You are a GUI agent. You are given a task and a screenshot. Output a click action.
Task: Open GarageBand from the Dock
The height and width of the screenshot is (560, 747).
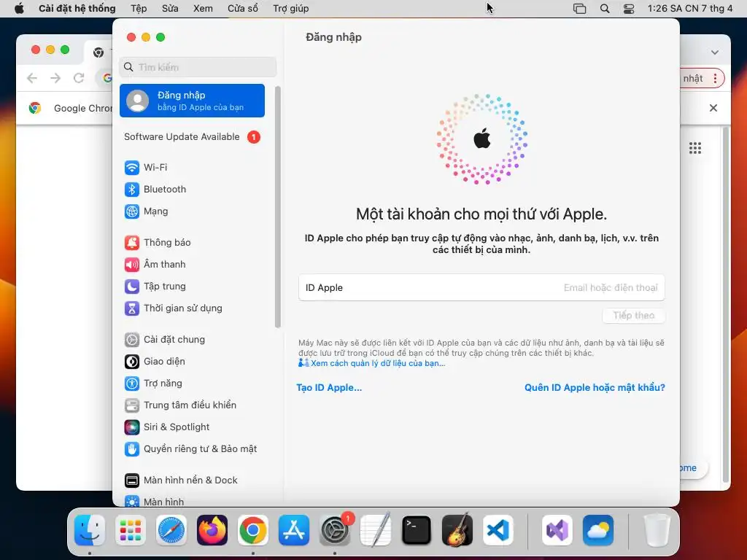[x=457, y=530]
